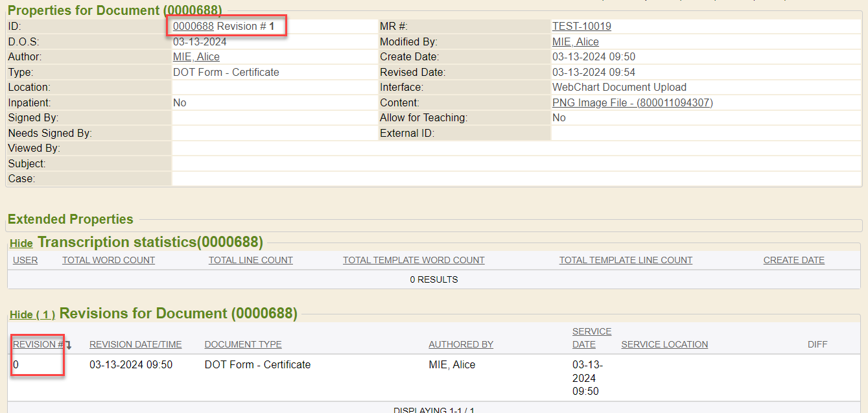Sort by TOTAL TEMPLATE LINE COUNT column
Screen dimensions: 868x413
pos(626,261)
